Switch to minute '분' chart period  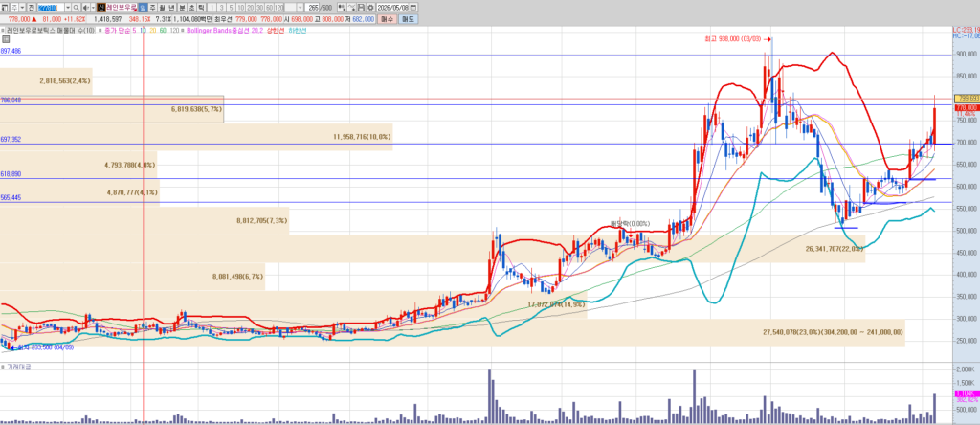(x=182, y=8)
